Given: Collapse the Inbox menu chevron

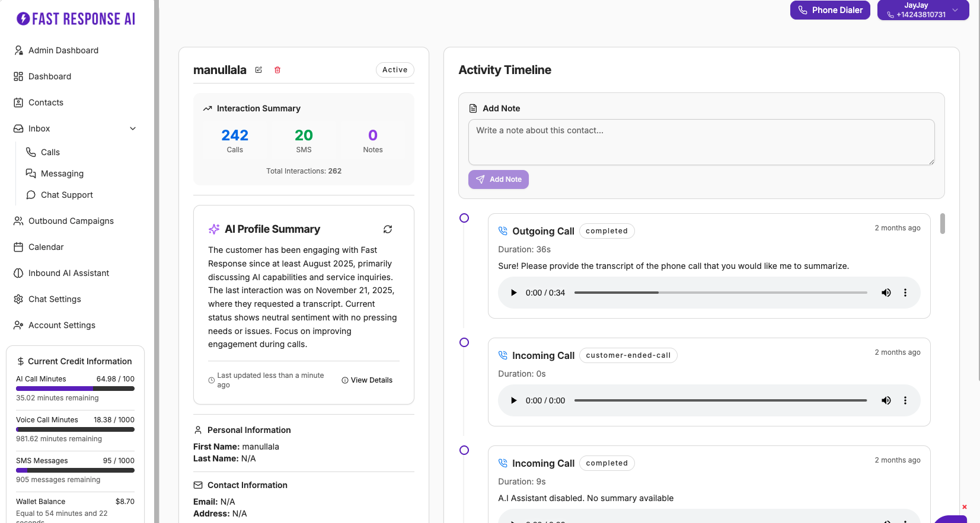Looking at the screenshot, I should pyautogui.click(x=133, y=129).
